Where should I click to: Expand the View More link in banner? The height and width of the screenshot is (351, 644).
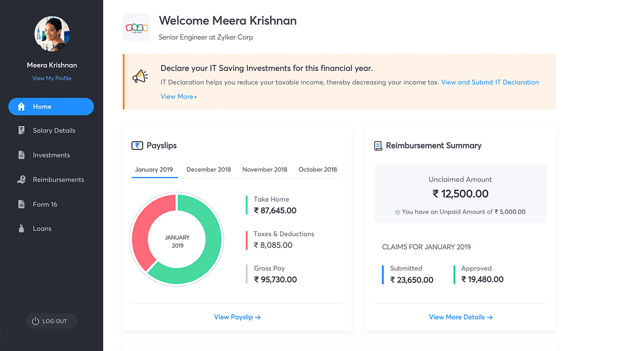[179, 97]
